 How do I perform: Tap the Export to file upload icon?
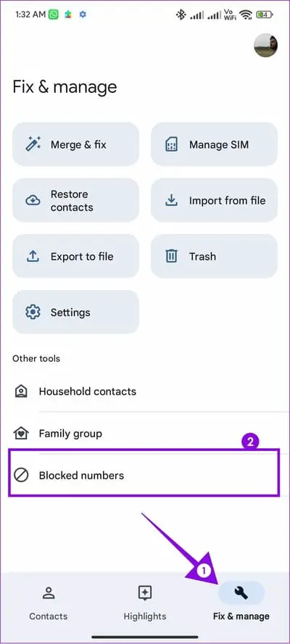point(33,256)
